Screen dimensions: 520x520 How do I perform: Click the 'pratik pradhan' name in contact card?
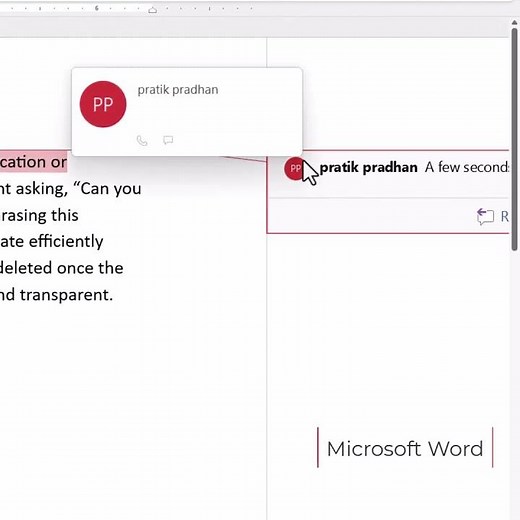(178, 90)
